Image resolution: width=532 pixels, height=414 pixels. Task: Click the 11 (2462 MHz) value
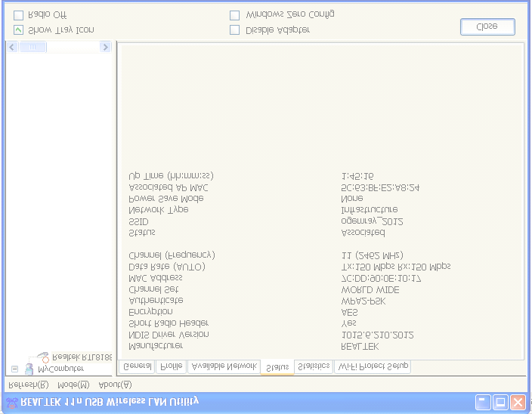coord(373,255)
